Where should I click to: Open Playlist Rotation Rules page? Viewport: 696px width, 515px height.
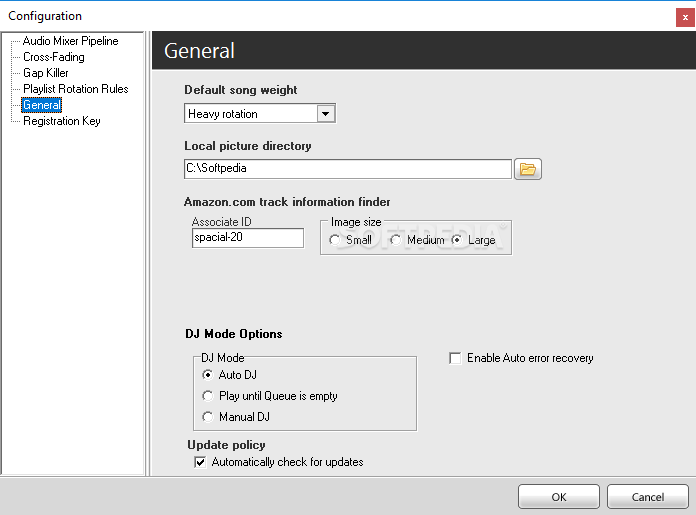click(x=75, y=89)
